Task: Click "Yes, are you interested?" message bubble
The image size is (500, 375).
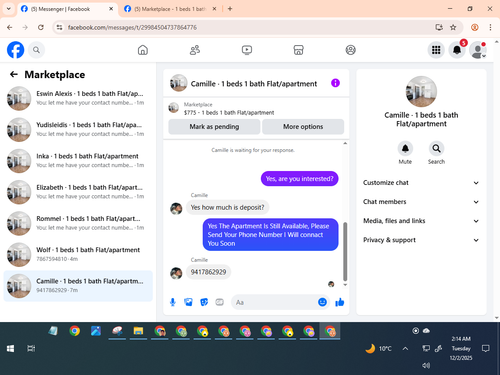Action: tap(299, 179)
